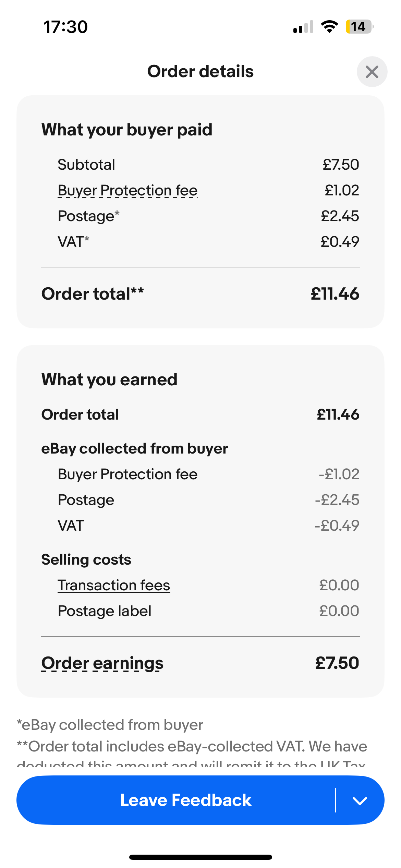This screenshot has height=868, width=401.
Task: Tap the Leave Feedback button
Action: pyautogui.click(x=186, y=800)
